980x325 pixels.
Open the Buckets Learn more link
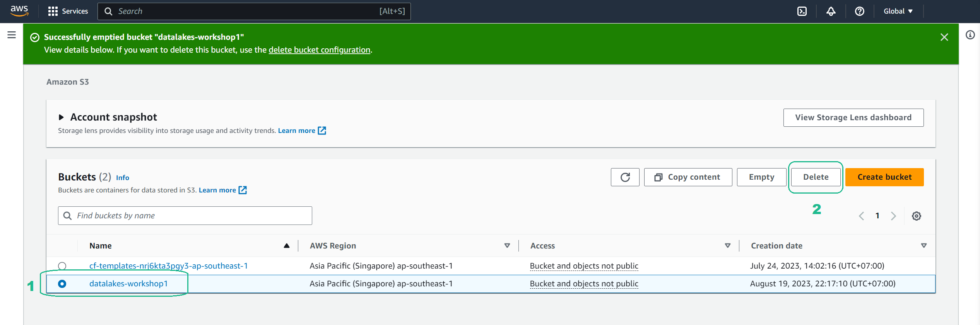(x=217, y=190)
